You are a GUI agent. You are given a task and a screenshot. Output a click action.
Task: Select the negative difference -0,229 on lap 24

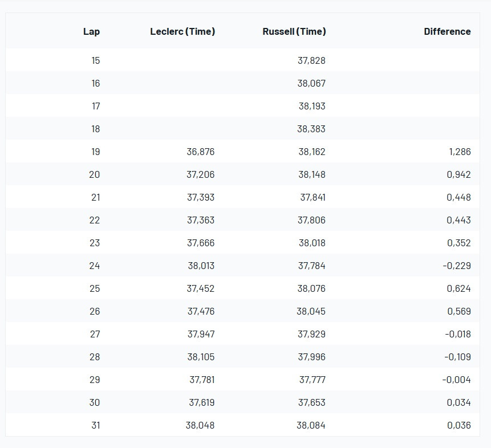point(457,266)
